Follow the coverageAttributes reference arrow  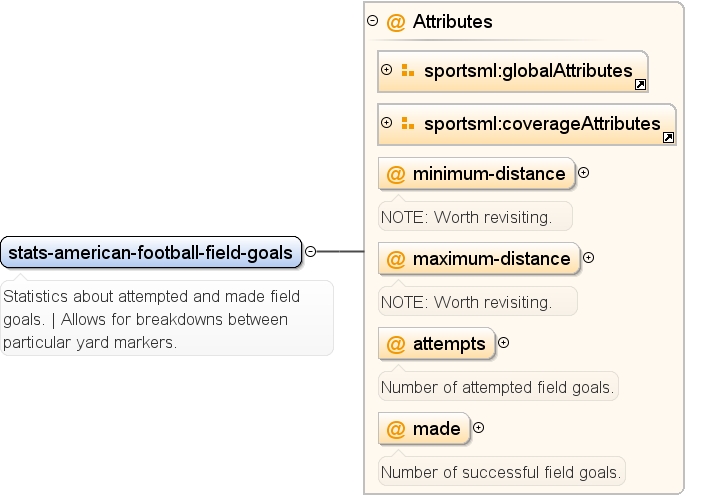[x=668, y=137]
